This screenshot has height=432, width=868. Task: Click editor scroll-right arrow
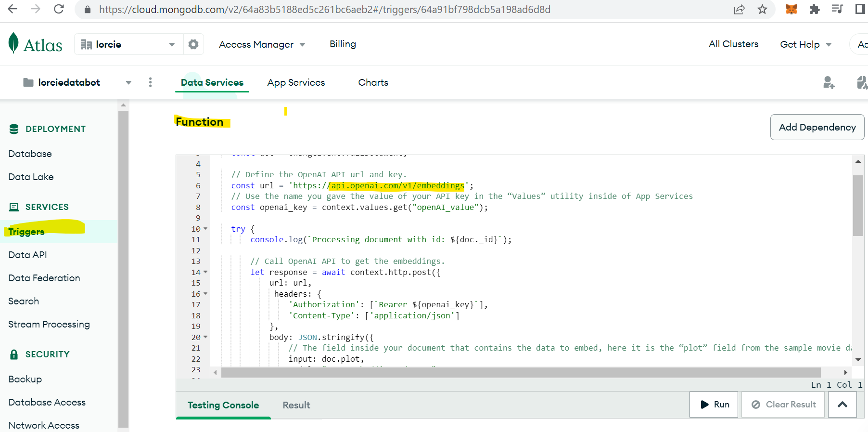[845, 372]
